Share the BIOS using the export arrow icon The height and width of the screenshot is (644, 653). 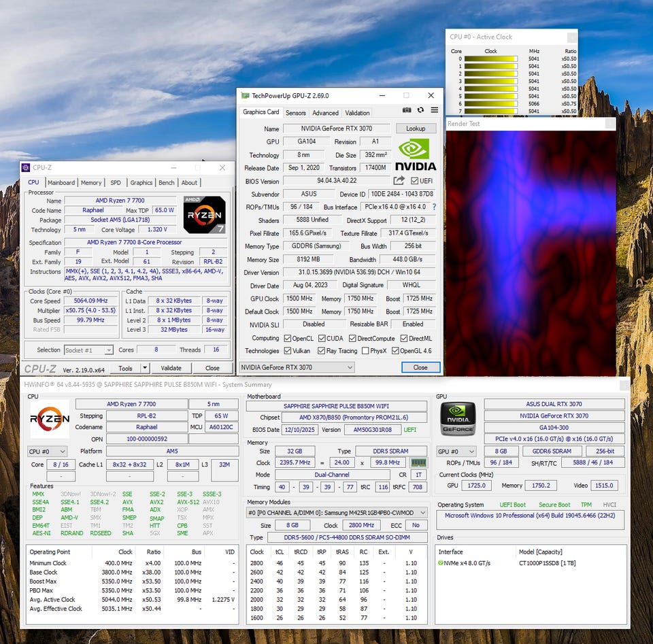(399, 180)
